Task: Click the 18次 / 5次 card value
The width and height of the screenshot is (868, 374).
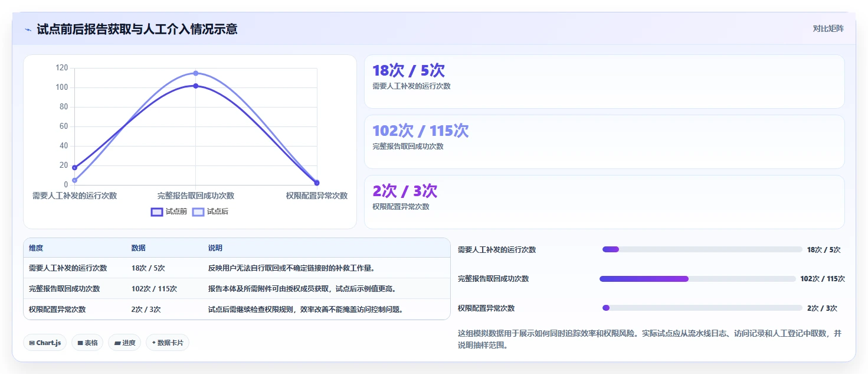Action: [408, 70]
